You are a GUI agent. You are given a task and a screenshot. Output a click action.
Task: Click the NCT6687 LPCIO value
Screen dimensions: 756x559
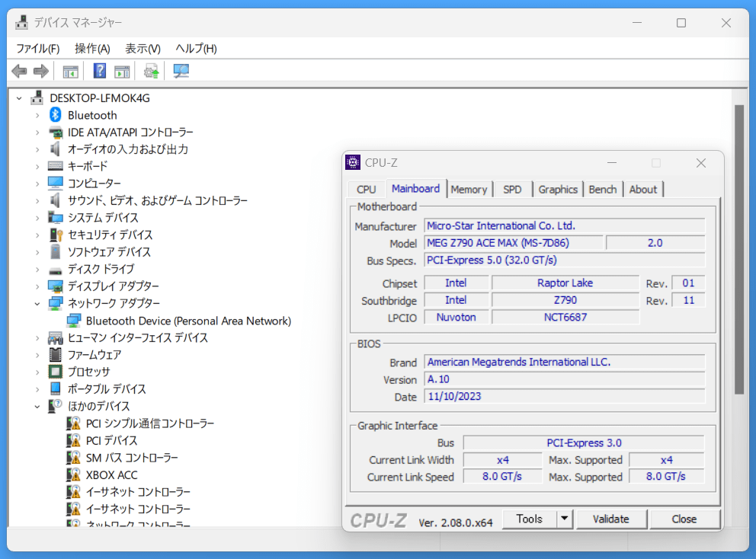(x=565, y=317)
